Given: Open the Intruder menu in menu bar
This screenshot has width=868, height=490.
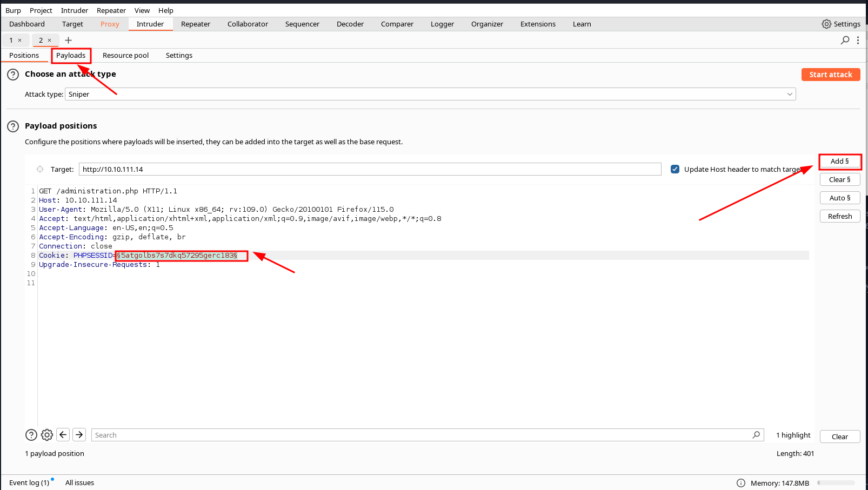Looking at the screenshot, I should tap(74, 10).
